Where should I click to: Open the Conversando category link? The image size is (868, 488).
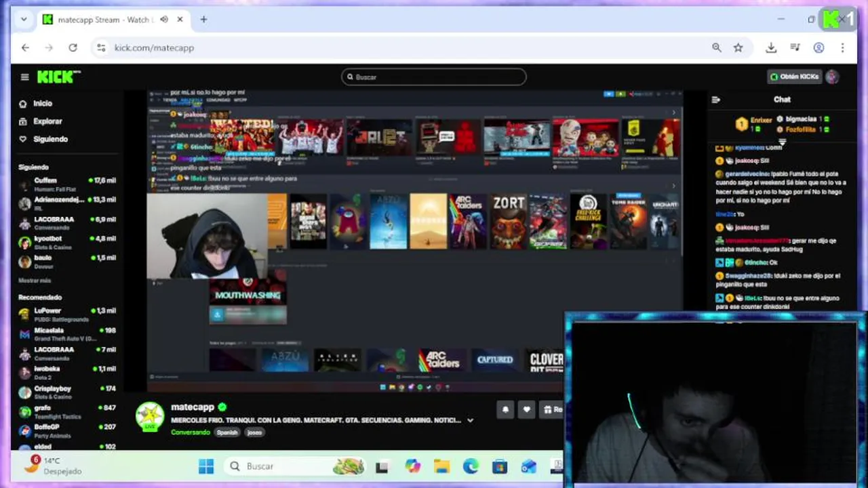click(x=190, y=432)
